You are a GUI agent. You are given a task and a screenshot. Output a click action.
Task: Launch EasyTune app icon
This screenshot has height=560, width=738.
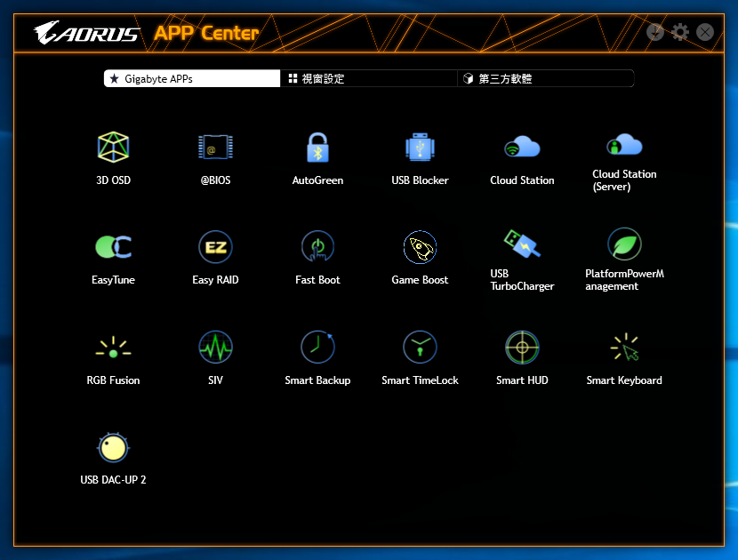113,247
